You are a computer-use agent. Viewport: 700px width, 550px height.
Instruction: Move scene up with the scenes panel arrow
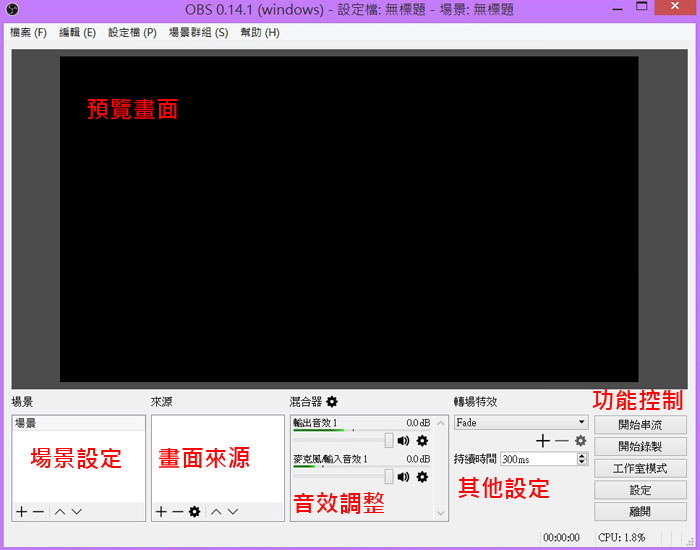pyautogui.click(x=60, y=512)
